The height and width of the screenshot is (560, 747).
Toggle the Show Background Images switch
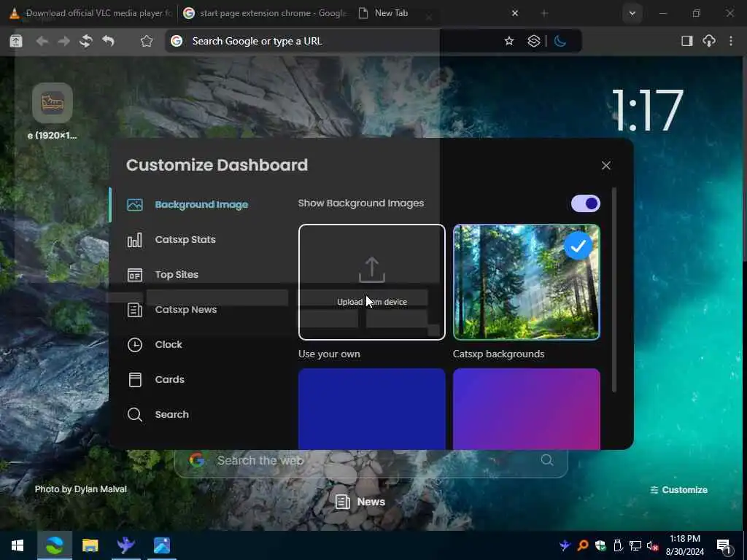(586, 204)
